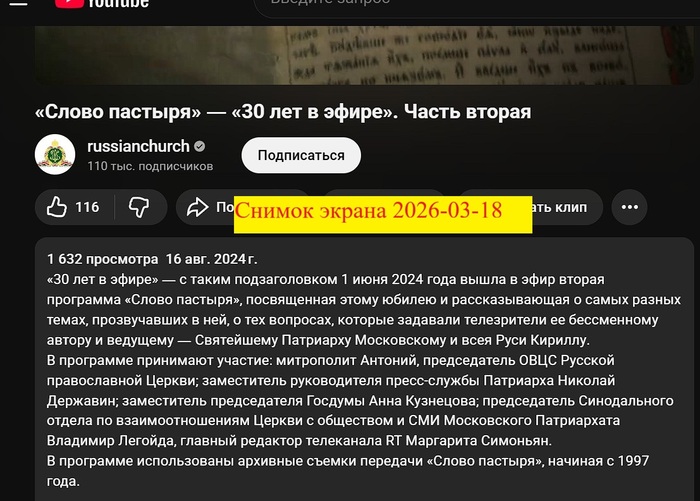
Task: Open the three-dot more actions menu
Action: 629,207
